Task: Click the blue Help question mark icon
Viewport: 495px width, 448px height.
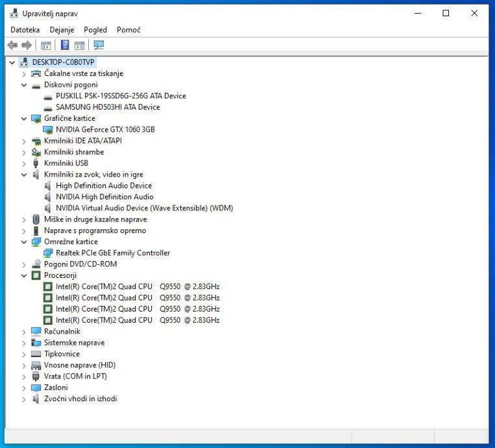Action: coord(65,45)
